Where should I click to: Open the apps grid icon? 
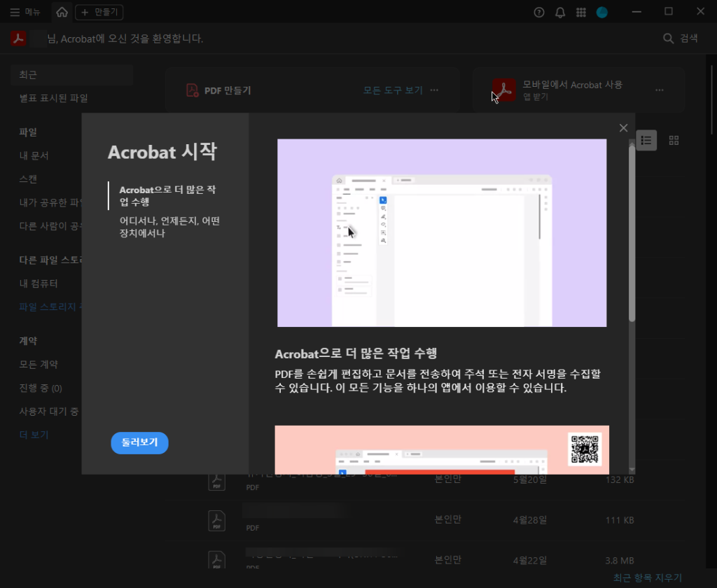[580, 12]
